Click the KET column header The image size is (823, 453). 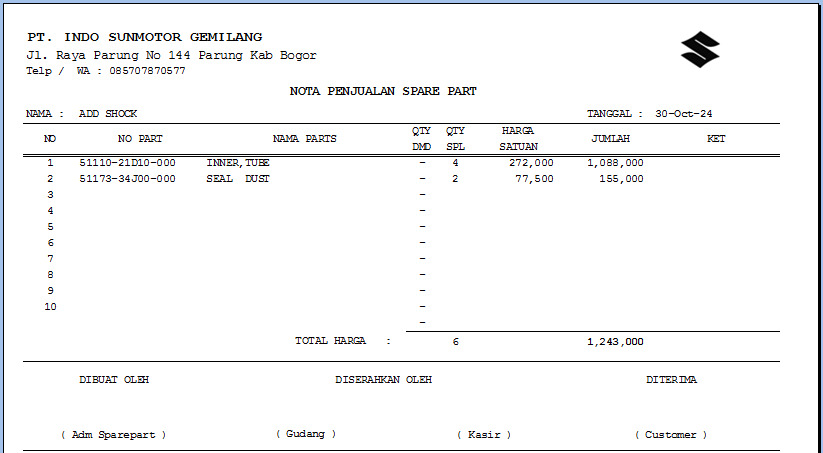pyautogui.click(x=716, y=139)
